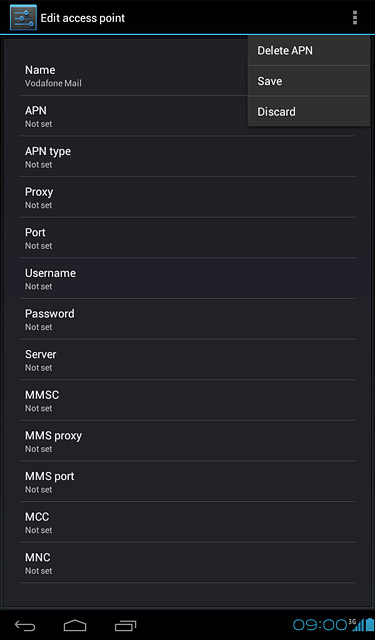
Task: Open the Port setting
Action: click(187, 238)
